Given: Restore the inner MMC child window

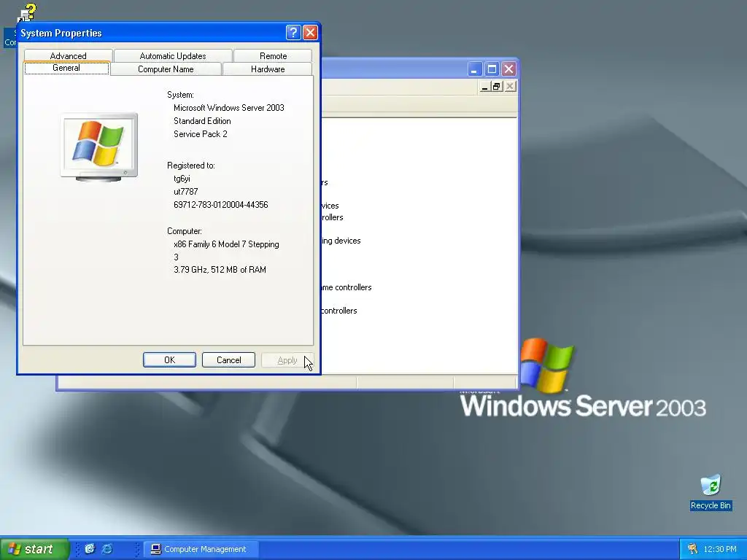Looking at the screenshot, I should [496, 86].
